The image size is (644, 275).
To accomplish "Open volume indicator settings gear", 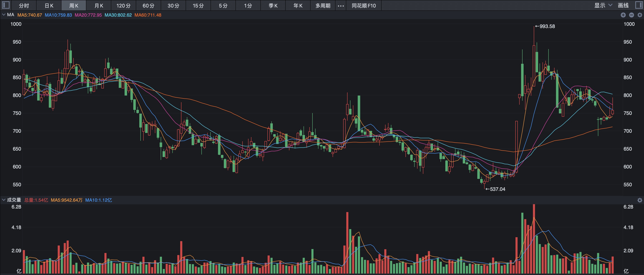I will (639, 200).
